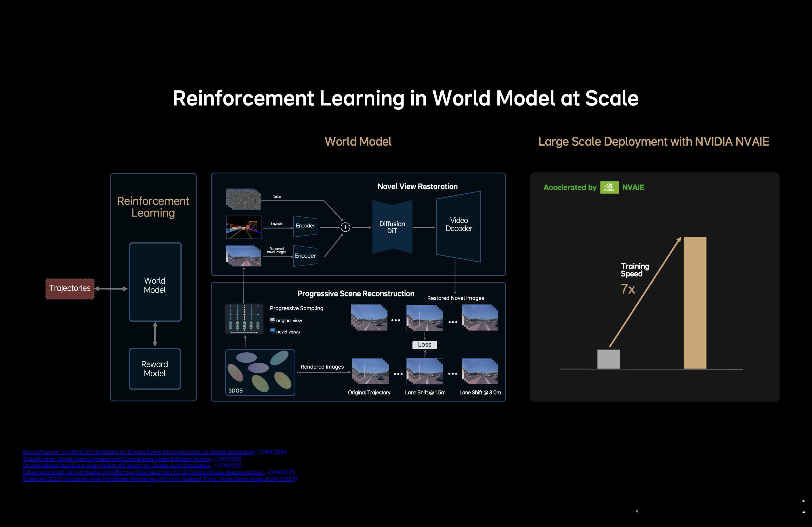Screen dimensions: 812x527
Task: Open the ReconDreamer paper link
Action: tap(139, 452)
